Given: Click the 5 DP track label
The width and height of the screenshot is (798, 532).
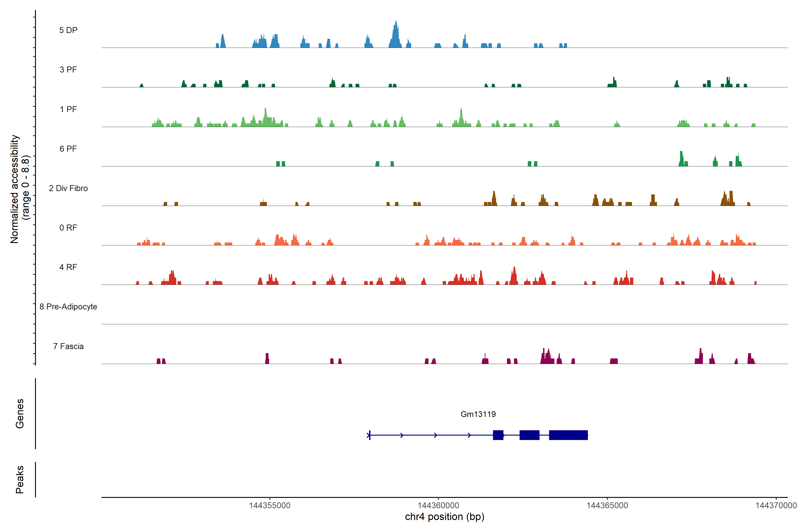Looking at the screenshot, I should pyautogui.click(x=68, y=30).
